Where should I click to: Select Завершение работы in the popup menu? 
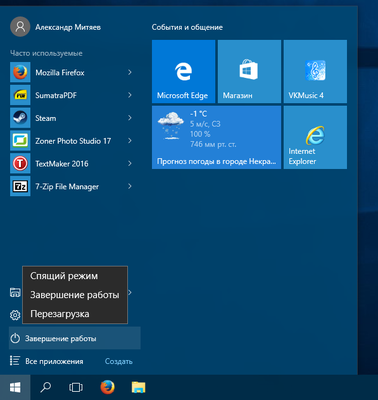(x=75, y=295)
